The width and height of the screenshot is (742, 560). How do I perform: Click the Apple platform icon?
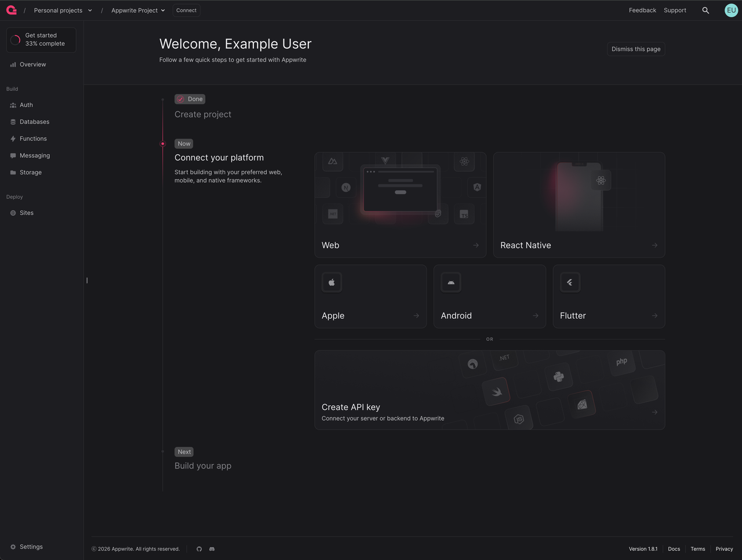point(332,282)
